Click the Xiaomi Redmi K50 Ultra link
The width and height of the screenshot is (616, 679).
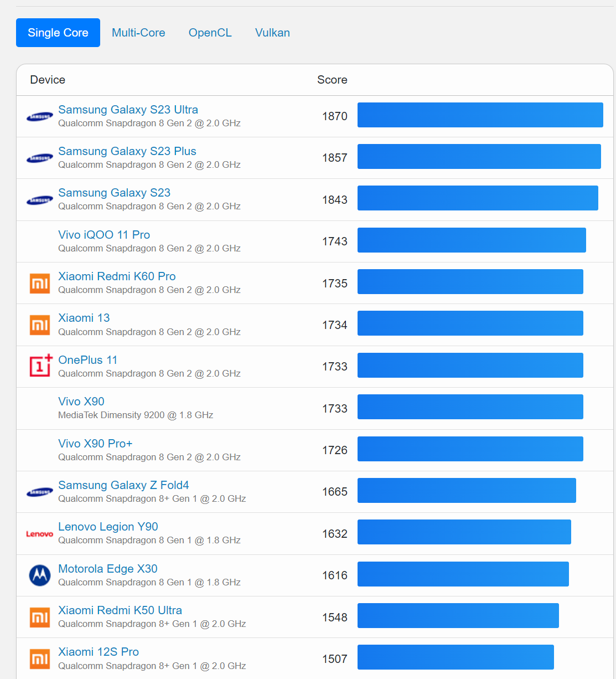(120, 610)
